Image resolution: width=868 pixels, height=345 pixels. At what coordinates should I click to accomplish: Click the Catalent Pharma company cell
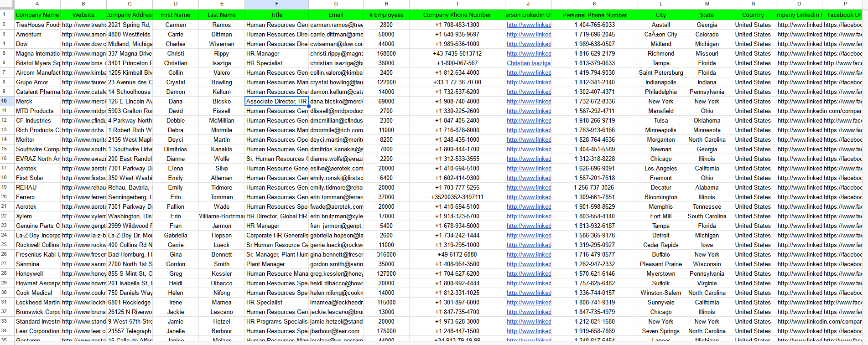click(37, 92)
